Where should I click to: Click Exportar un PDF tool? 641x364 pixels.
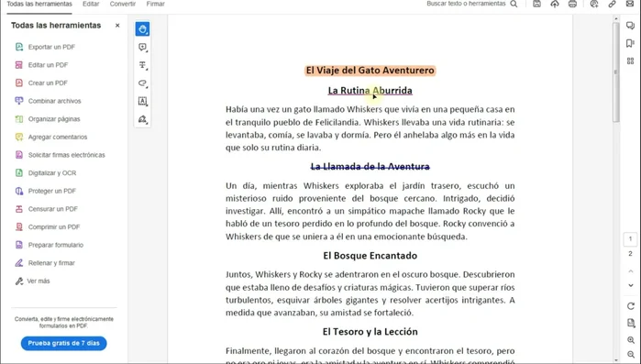tap(51, 47)
